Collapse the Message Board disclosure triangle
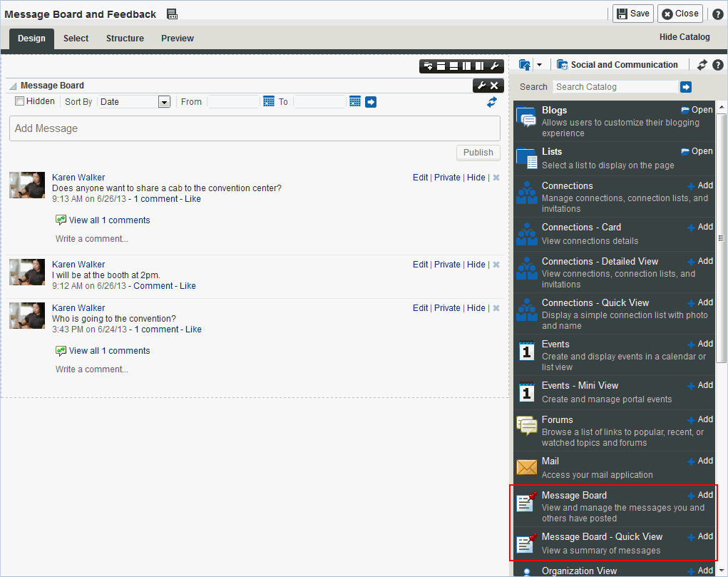Image resolution: width=728 pixels, height=577 pixels. pos(13,86)
